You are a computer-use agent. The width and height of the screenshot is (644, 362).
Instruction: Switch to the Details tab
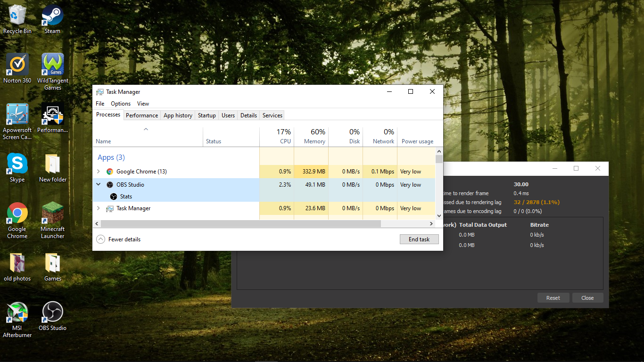coord(248,115)
